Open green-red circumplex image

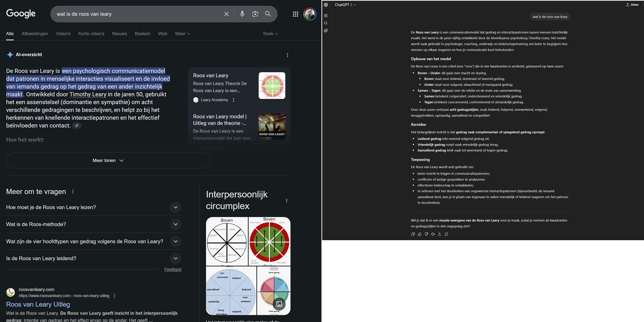coord(270,241)
